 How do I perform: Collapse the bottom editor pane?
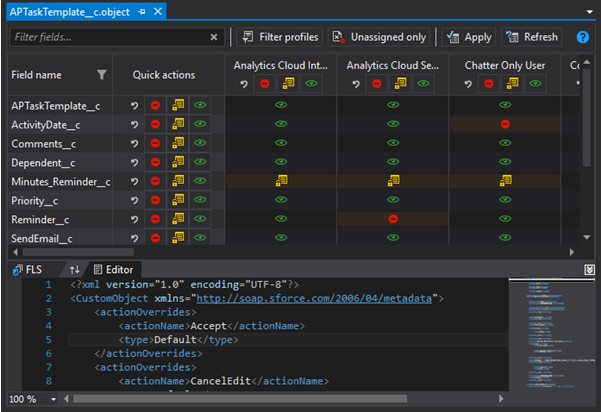tap(590, 270)
